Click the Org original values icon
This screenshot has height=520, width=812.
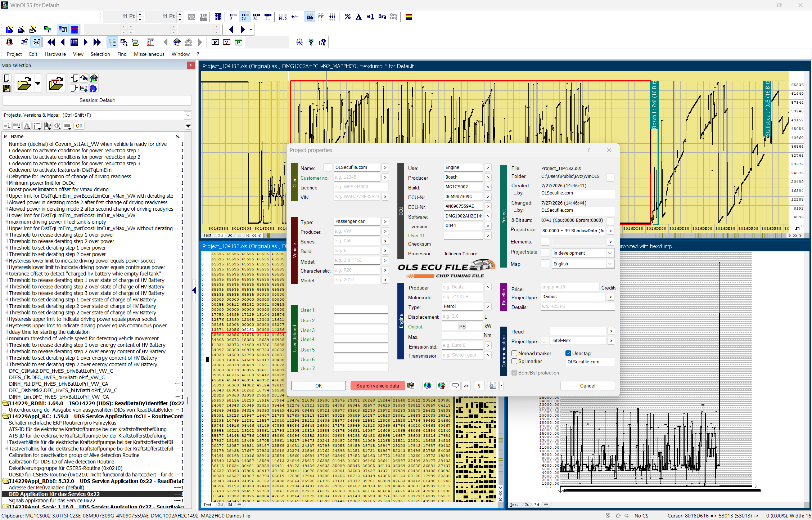pos(382,17)
